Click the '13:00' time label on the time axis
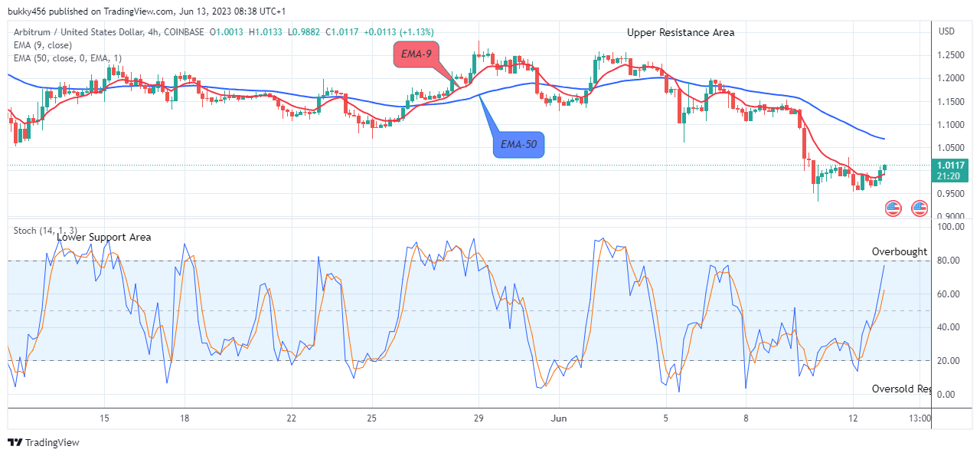This screenshot has height=456, width=980. tap(920, 418)
